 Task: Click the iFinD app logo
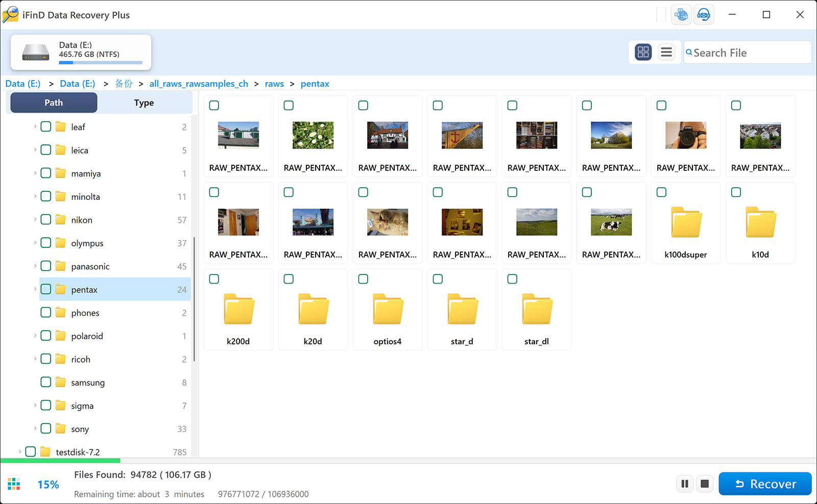pyautogui.click(x=11, y=15)
